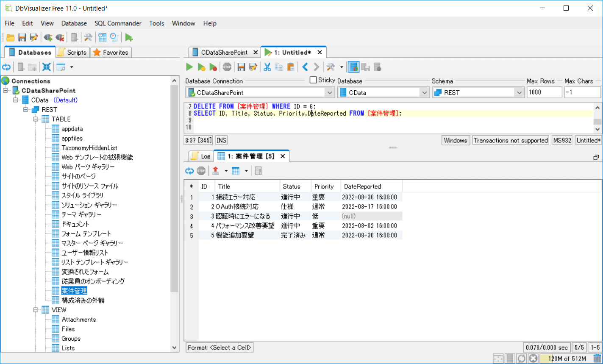603x364 pixels.
Task: Open the Database Connection dropdown
Action: (x=329, y=92)
